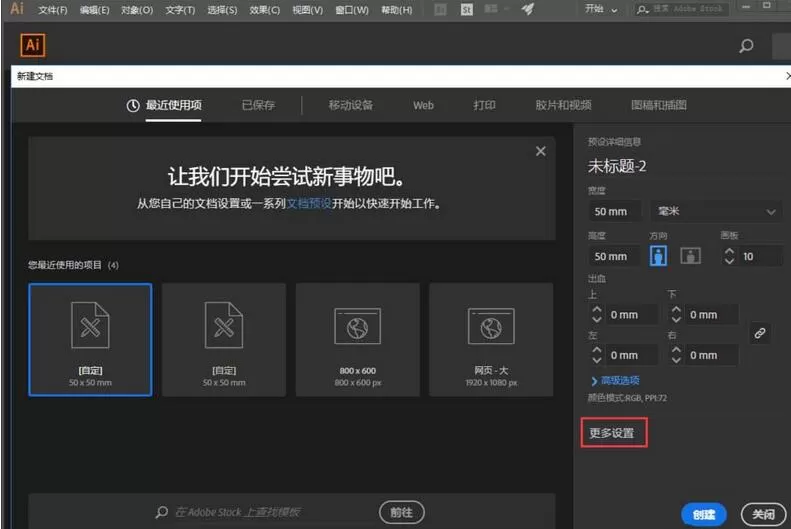Switch to the 胶片和视频 tab
This screenshot has width=791, height=529.
tap(563, 105)
